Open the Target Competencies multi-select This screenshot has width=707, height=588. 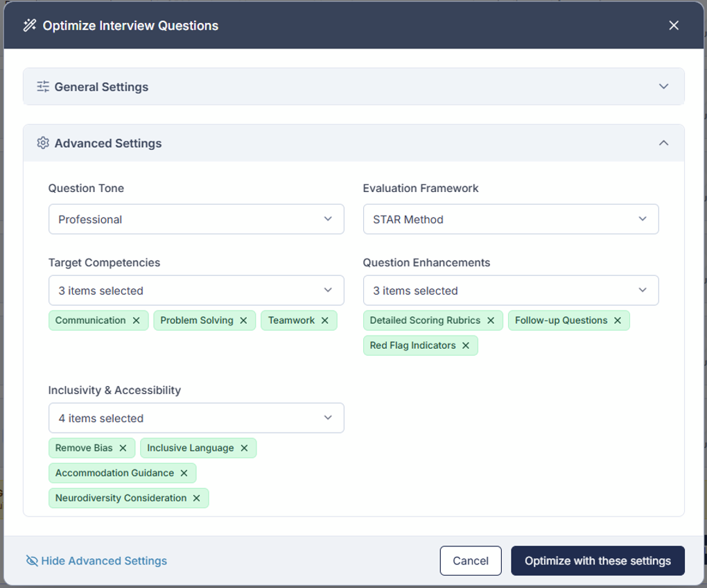tap(196, 291)
